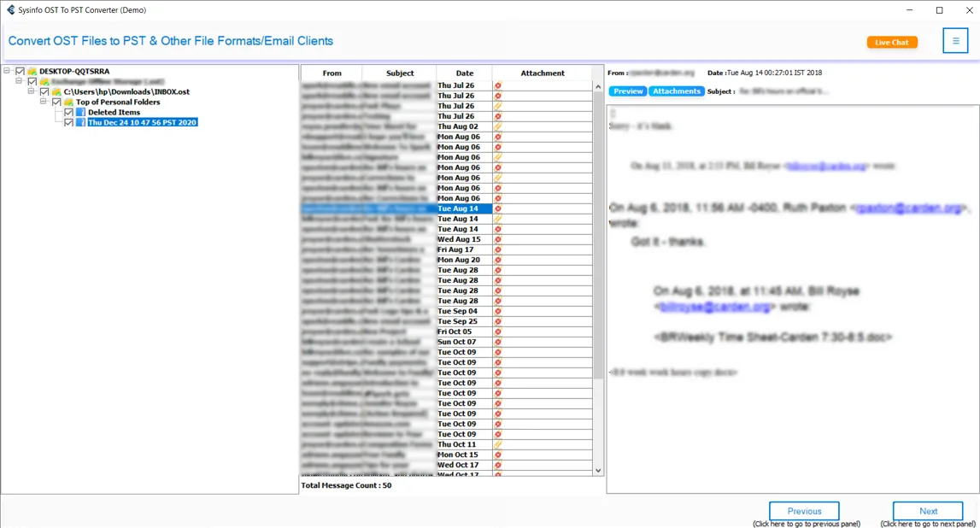Uncheck the INBOX.ost file checkbox
Image resolution: width=980 pixels, height=528 pixels.
pyautogui.click(x=44, y=92)
